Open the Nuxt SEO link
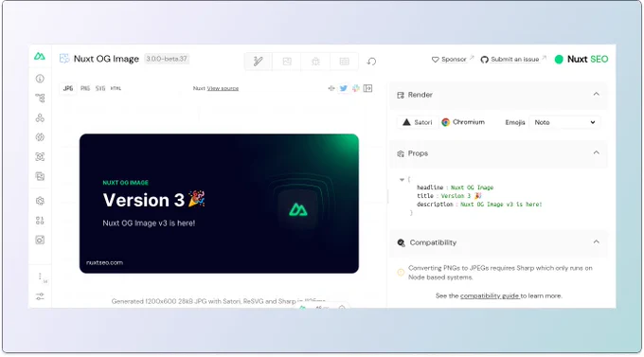Viewport: 644px width, 357px height. [x=581, y=59]
